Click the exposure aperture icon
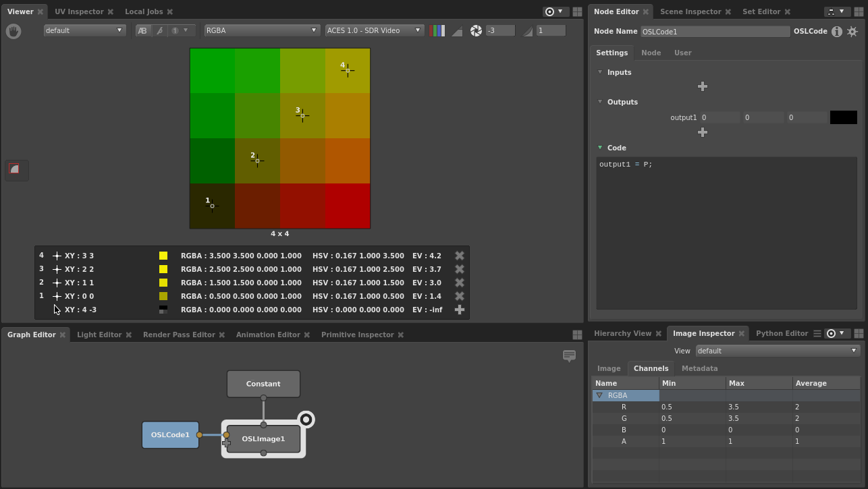The width and height of the screenshot is (868, 489). coord(476,30)
